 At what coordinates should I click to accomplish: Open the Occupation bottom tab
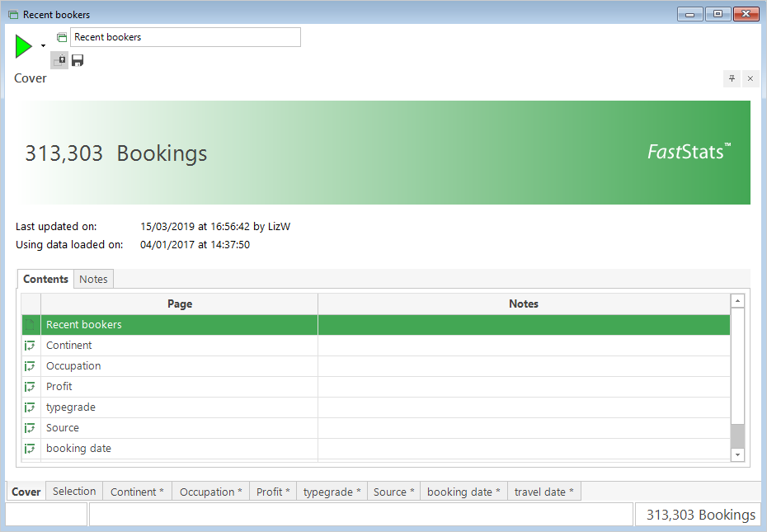pos(211,492)
